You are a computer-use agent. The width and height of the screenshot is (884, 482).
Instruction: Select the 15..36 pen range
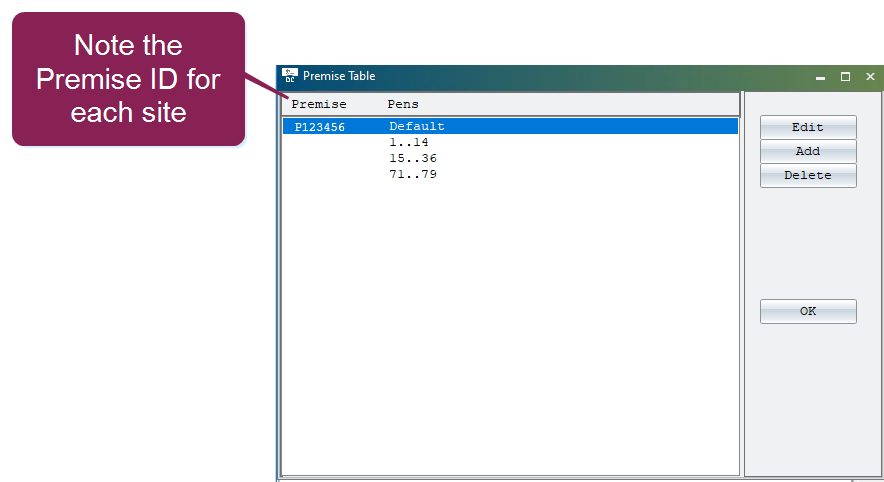point(412,159)
